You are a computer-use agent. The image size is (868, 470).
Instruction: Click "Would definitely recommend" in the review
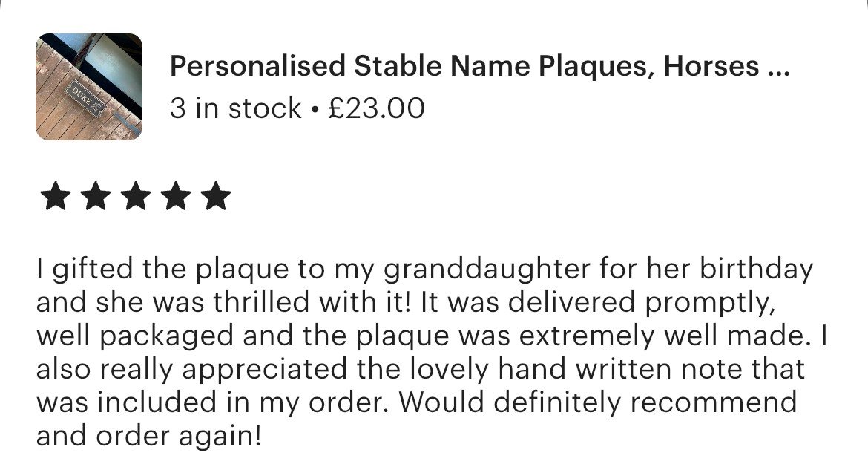pos(599,402)
